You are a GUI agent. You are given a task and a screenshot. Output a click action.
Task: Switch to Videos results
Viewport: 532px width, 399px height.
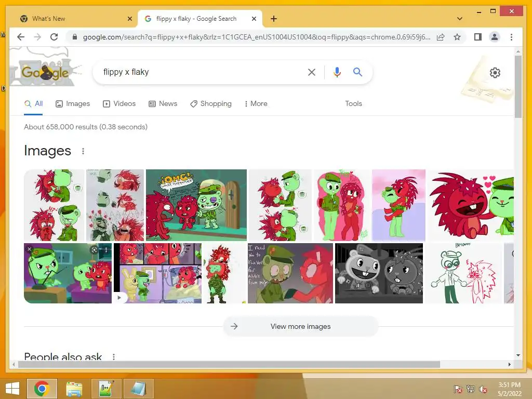tap(119, 103)
